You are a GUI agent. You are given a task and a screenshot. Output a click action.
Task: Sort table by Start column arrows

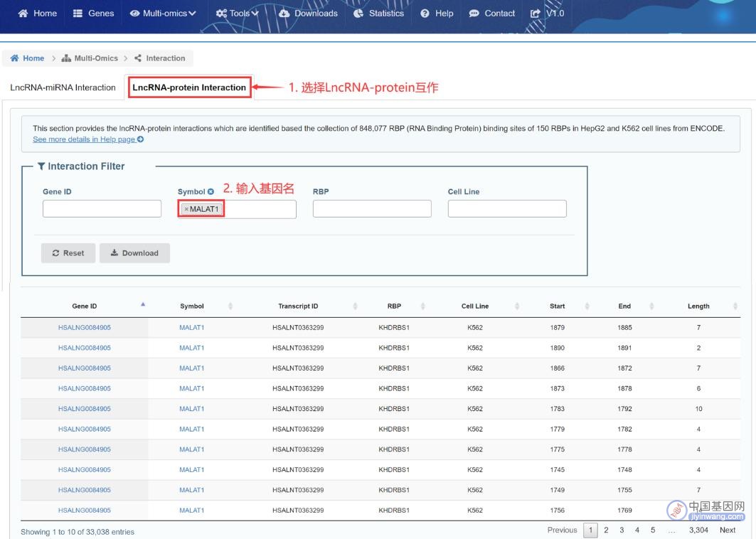pyautogui.click(x=587, y=306)
